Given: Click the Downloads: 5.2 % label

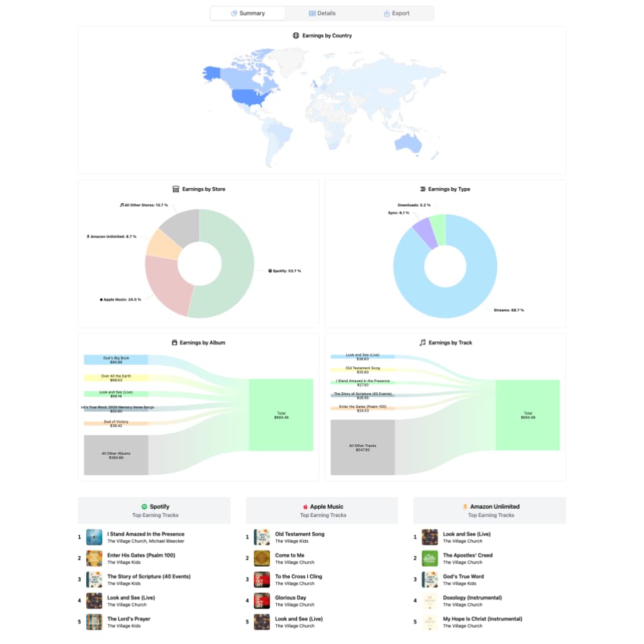Looking at the screenshot, I should (x=414, y=205).
